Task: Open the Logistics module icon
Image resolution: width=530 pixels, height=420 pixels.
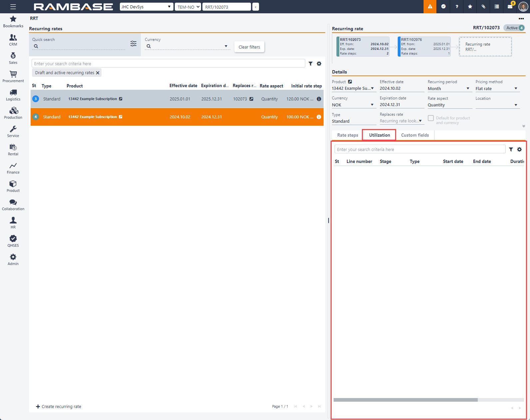Action: pos(13,95)
